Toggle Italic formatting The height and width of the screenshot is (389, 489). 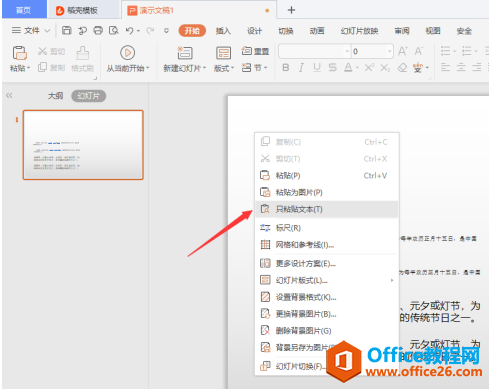(301, 68)
